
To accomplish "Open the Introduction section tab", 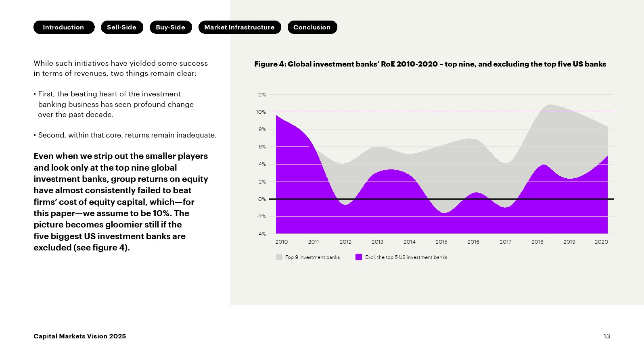I will pyautogui.click(x=64, y=27).
